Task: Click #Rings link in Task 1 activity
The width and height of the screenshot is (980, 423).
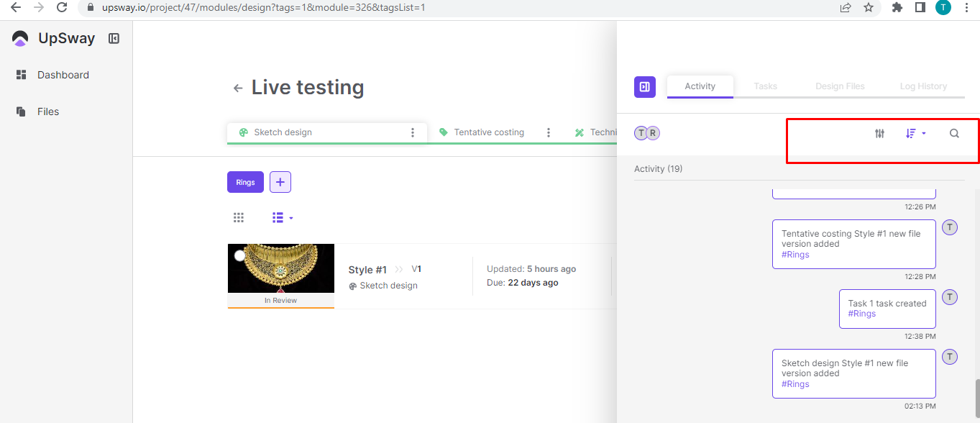Action: coord(861,314)
